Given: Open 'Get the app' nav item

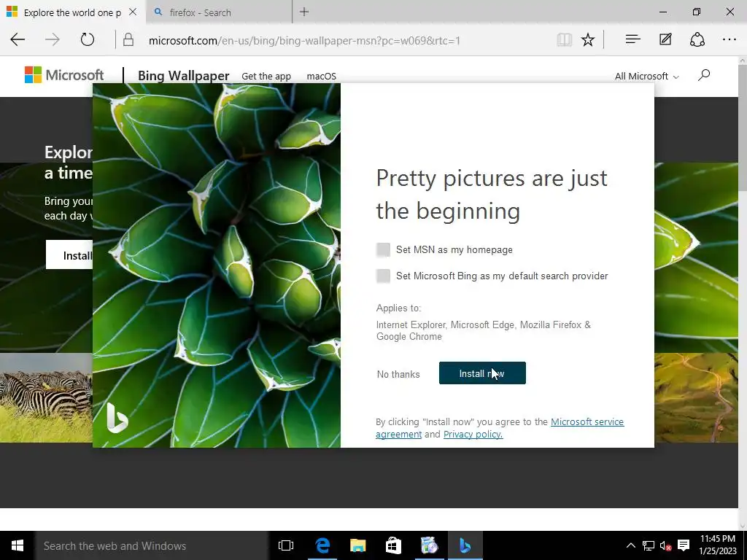Looking at the screenshot, I should [x=266, y=76].
